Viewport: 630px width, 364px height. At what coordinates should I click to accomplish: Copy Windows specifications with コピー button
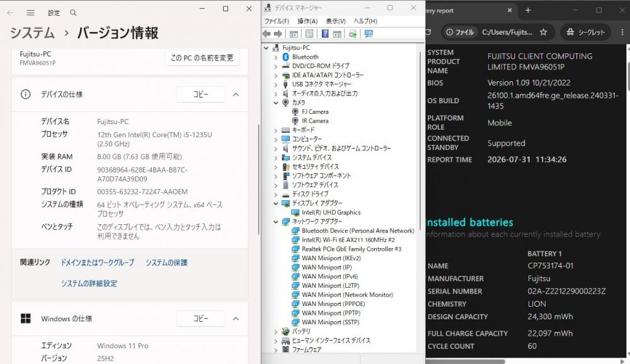point(200,319)
